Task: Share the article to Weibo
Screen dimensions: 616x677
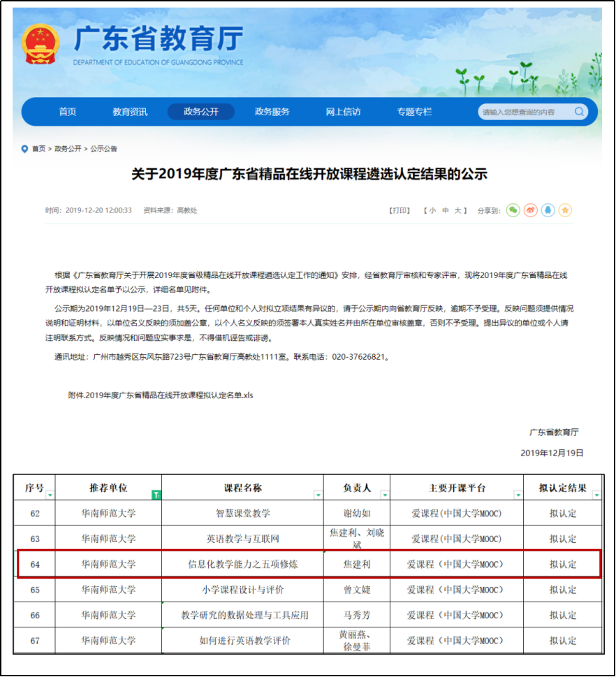Action: (x=530, y=210)
